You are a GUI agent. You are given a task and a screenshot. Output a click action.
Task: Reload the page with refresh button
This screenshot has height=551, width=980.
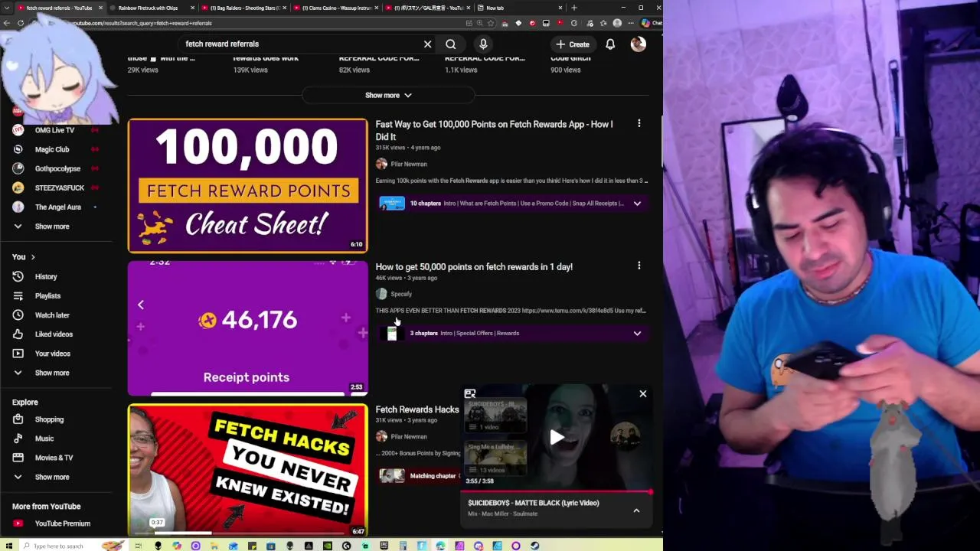click(21, 24)
